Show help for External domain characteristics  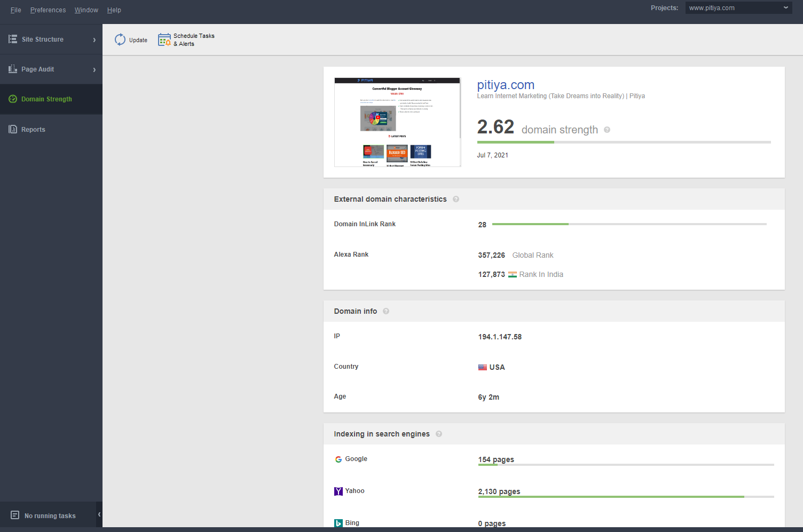click(x=456, y=199)
